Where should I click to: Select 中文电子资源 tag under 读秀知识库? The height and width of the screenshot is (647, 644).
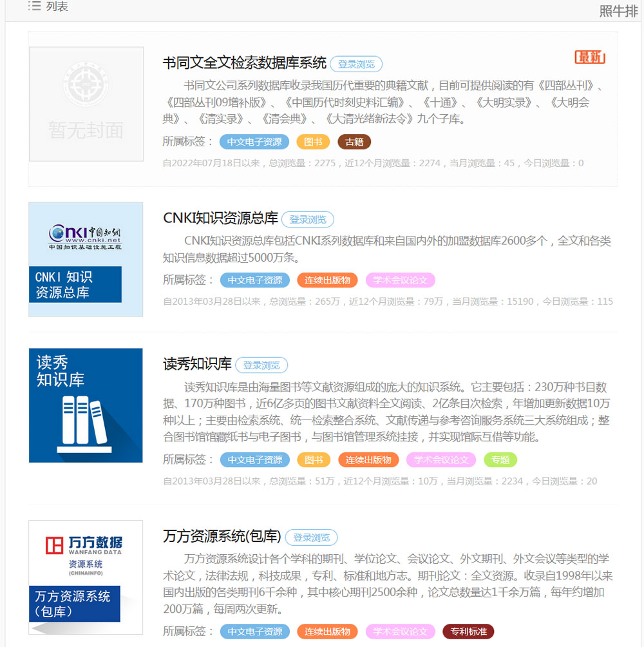[x=255, y=459]
